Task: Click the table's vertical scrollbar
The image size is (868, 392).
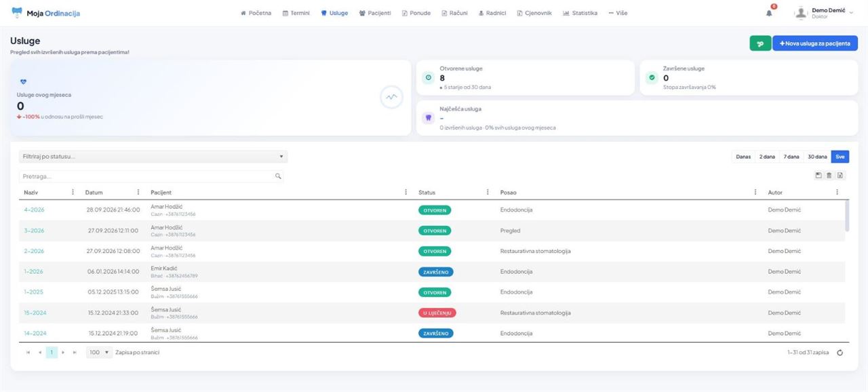Action: pos(846,217)
